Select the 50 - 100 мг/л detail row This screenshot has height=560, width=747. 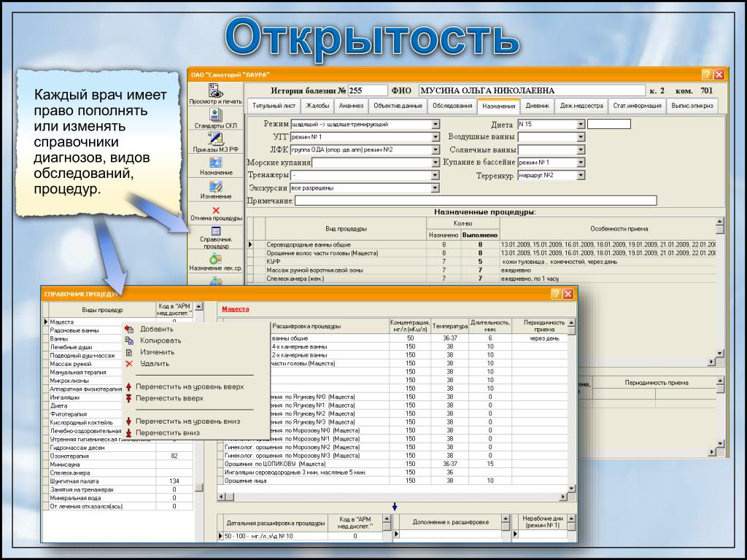coord(300,536)
